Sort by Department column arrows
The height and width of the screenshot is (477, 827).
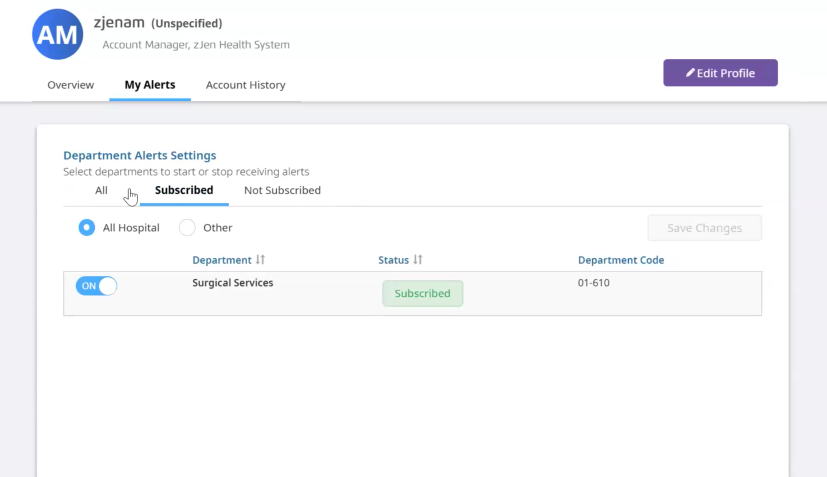pos(260,260)
